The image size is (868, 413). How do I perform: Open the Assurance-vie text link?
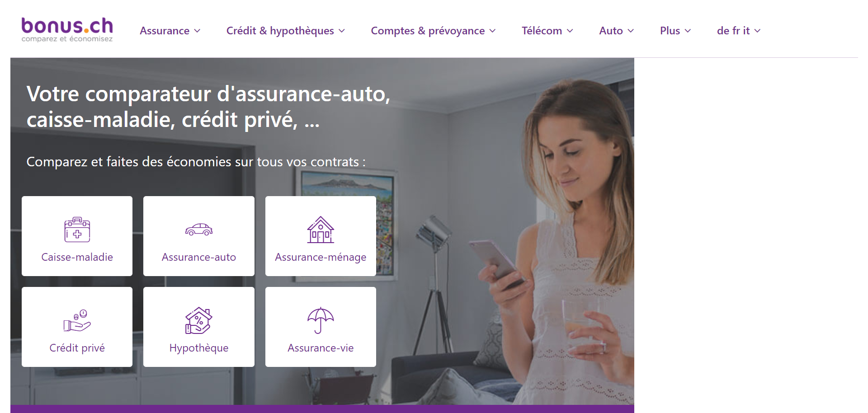(x=321, y=348)
